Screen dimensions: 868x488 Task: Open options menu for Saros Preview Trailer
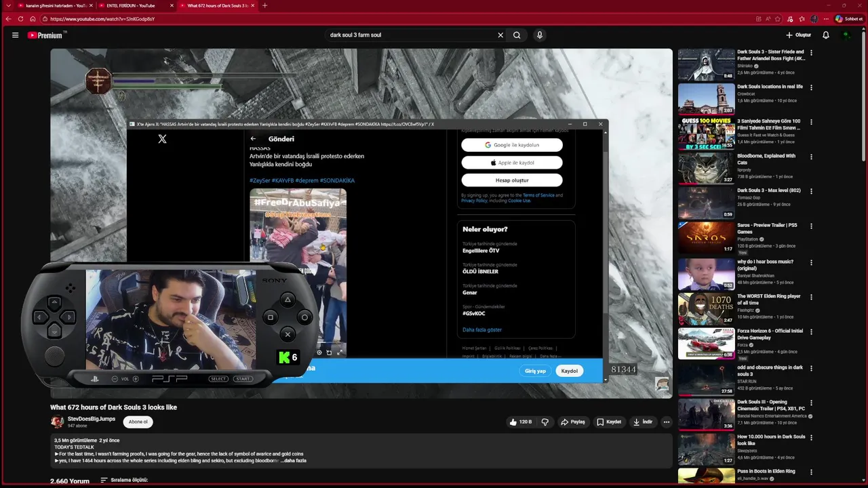(811, 226)
